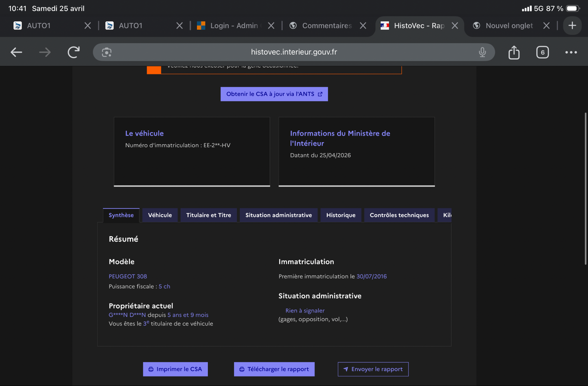Close the first AUTO1 tab
Viewport: 588px width, 386px height.
click(x=87, y=25)
